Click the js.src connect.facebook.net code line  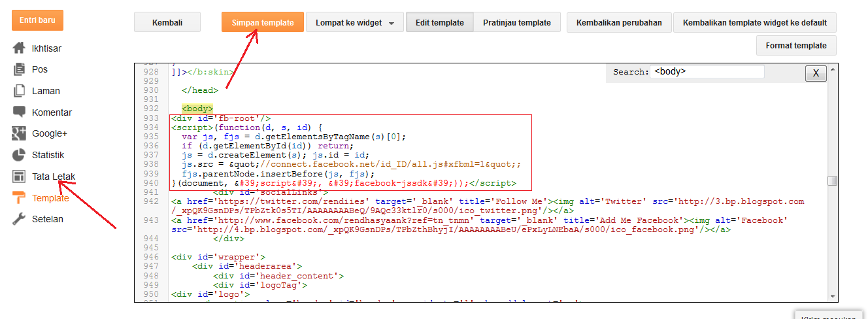351,165
